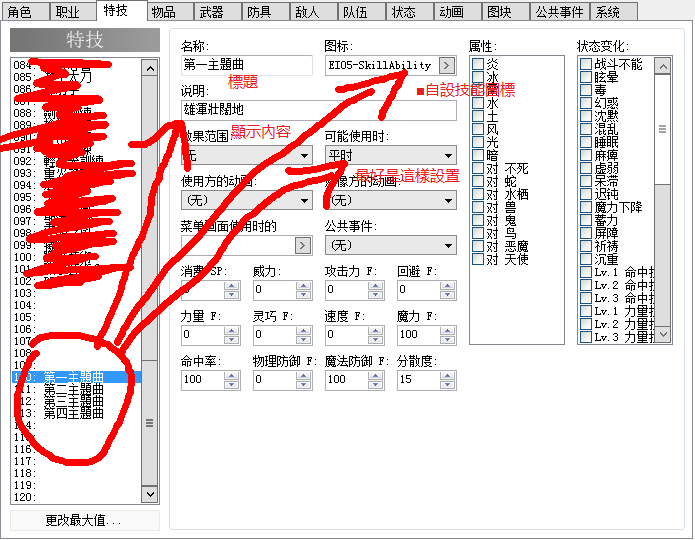This screenshot has height=540, width=695.
Task: Select empty skill slot 120 in list
Action: (x=76, y=497)
